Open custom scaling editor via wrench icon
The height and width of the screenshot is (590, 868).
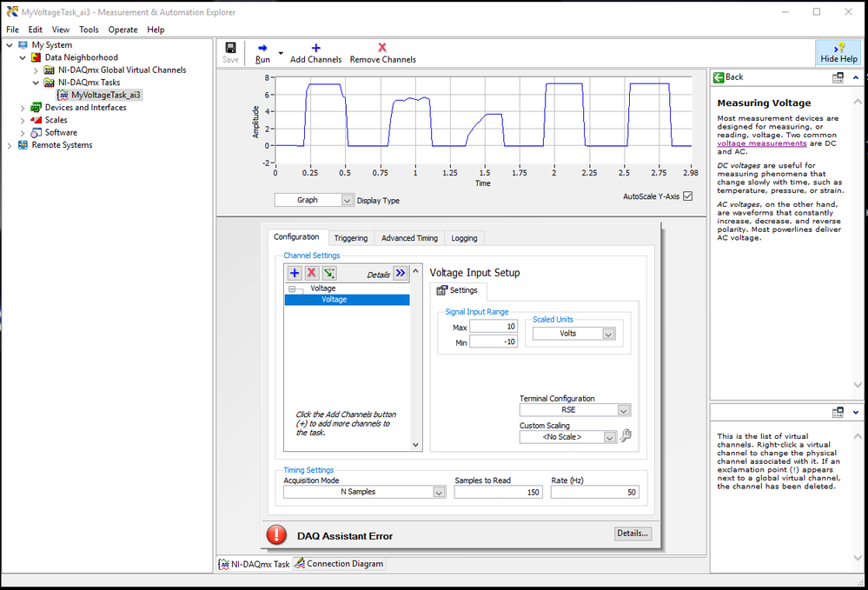(626, 436)
